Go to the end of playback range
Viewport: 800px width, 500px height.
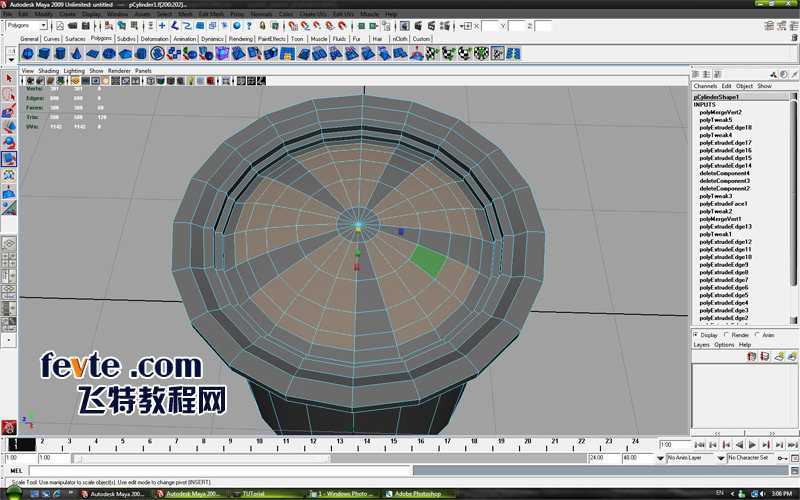792,445
